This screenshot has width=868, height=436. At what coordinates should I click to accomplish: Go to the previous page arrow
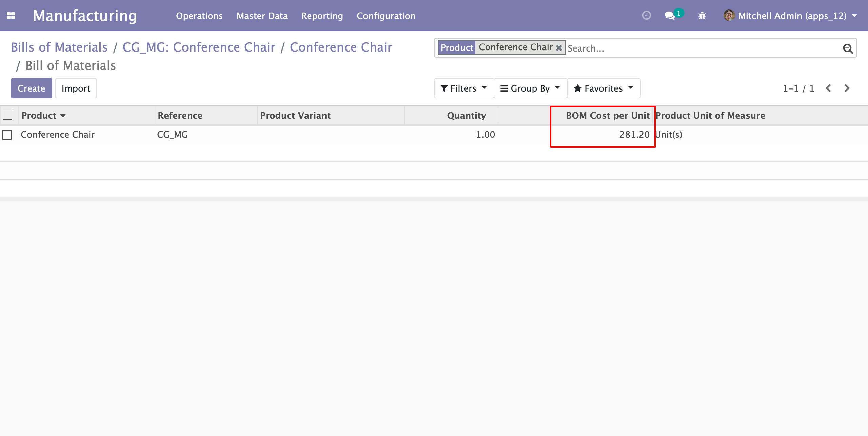click(x=828, y=88)
